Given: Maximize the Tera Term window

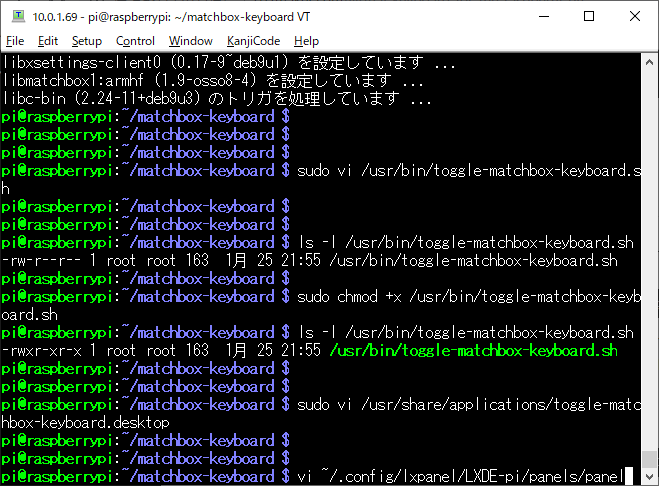Looking at the screenshot, I should pos(589,16).
